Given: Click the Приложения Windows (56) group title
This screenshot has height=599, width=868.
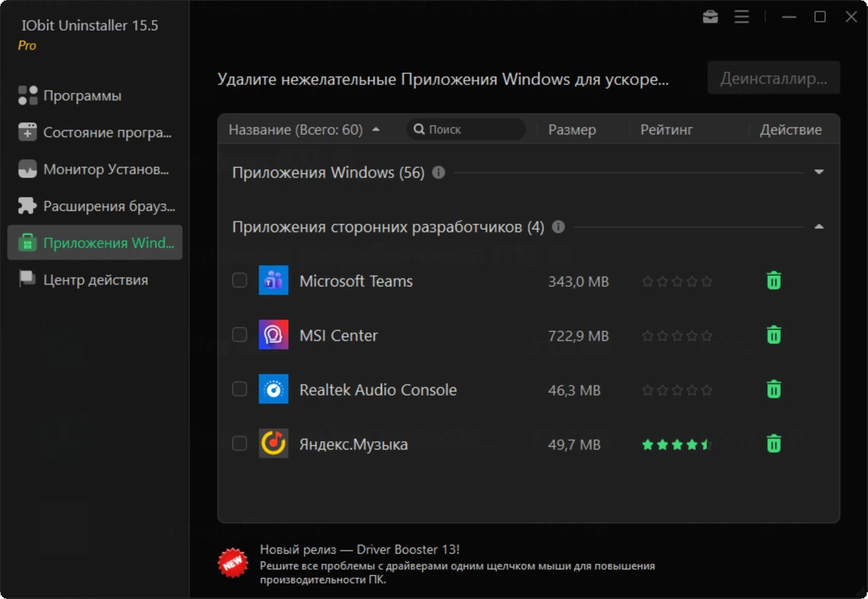Looking at the screenshot, I should pyautogui.click(x=328, y=173).
